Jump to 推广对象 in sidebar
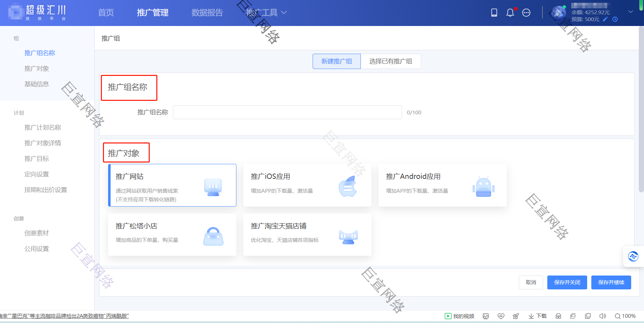This screenshot has width=644, height=323. pyautogui.click(x=36, y=69)
